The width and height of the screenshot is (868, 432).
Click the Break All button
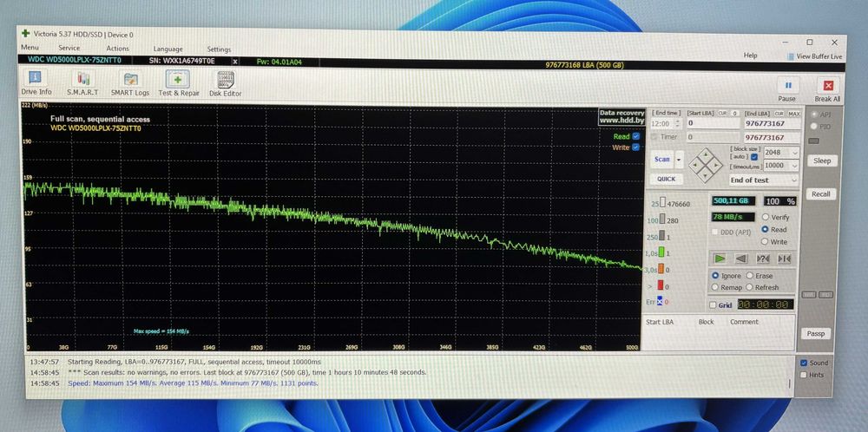(x=827, y=90)
